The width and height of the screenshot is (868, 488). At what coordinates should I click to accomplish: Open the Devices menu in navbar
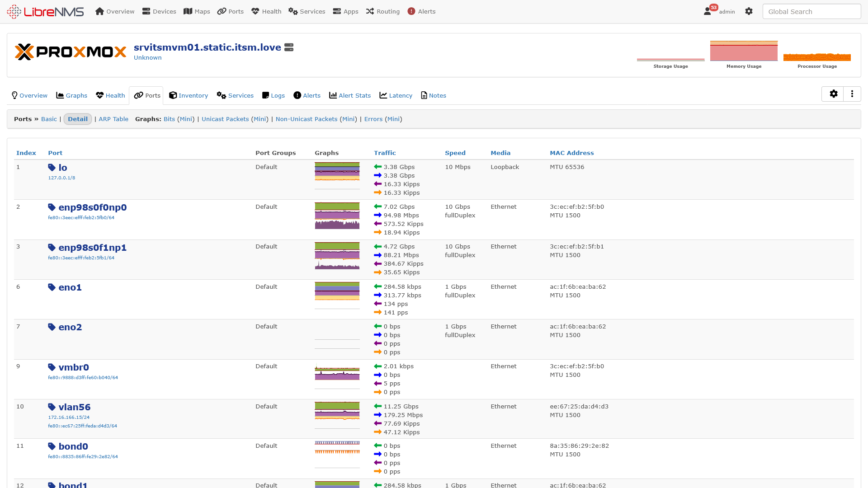point(159,12)
